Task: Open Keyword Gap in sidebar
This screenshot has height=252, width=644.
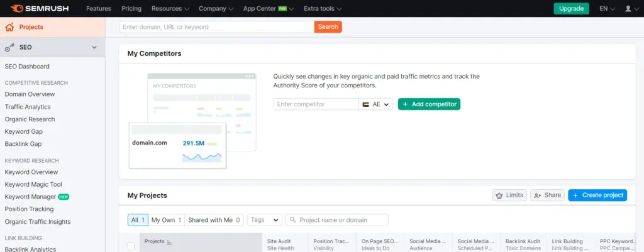Action: [24, 132]
